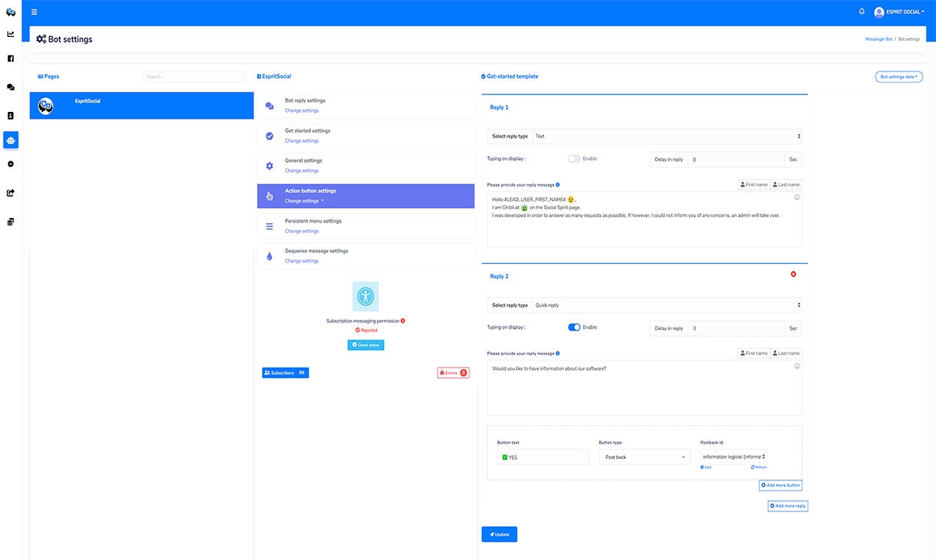Click Add more reply button
Viewport: 936px width, 560px height.
(788, 506)
